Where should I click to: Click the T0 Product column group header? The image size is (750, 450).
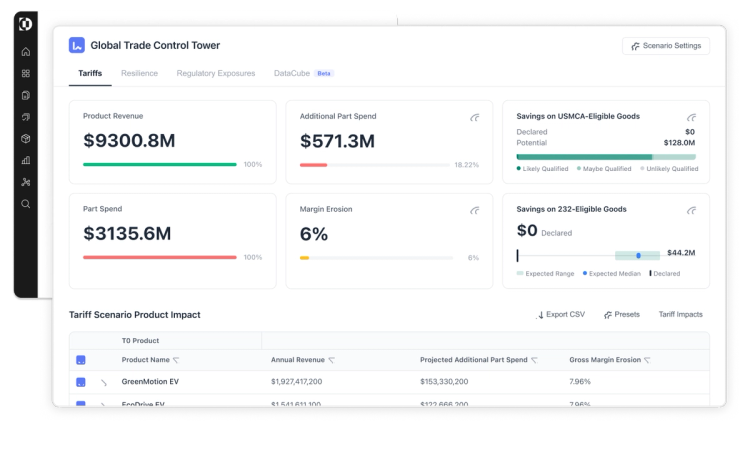pyautogui.click(x=140, y=340)
